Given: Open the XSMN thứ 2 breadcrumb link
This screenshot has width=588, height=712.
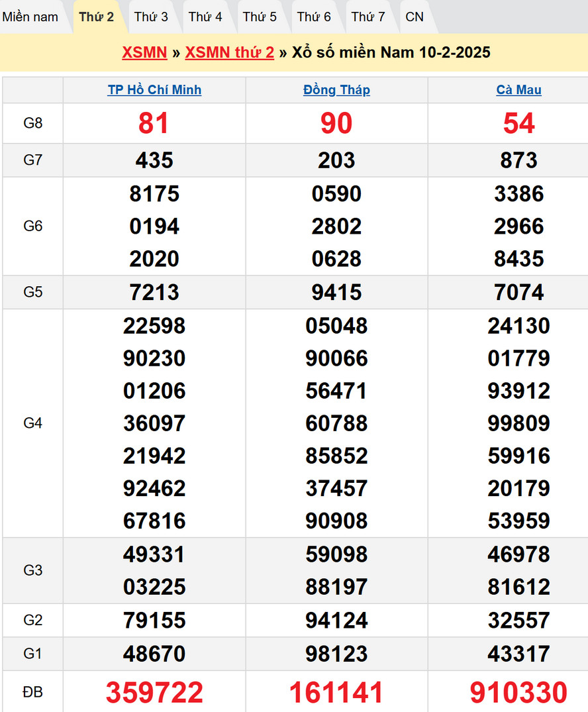Looking at the screenshot, I should coord(229,53).
